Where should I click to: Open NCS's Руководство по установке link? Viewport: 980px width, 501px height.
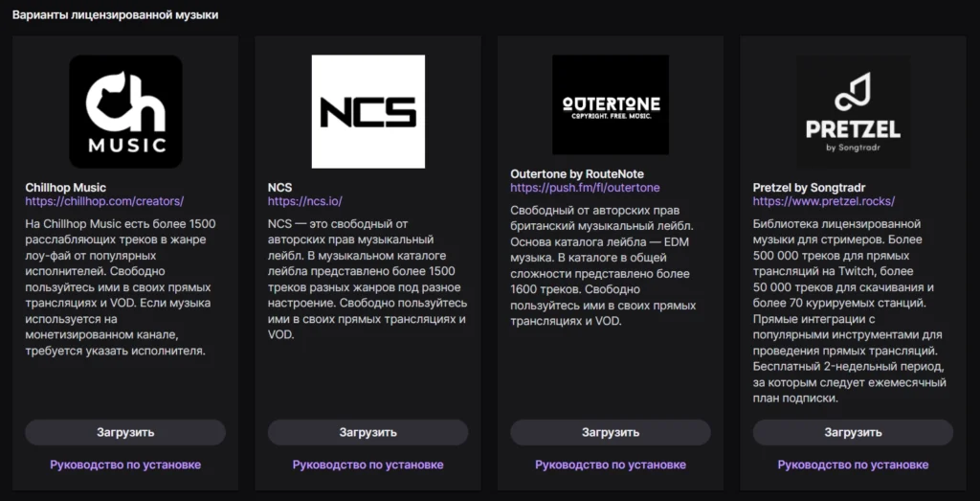click(x=367, y=465)
